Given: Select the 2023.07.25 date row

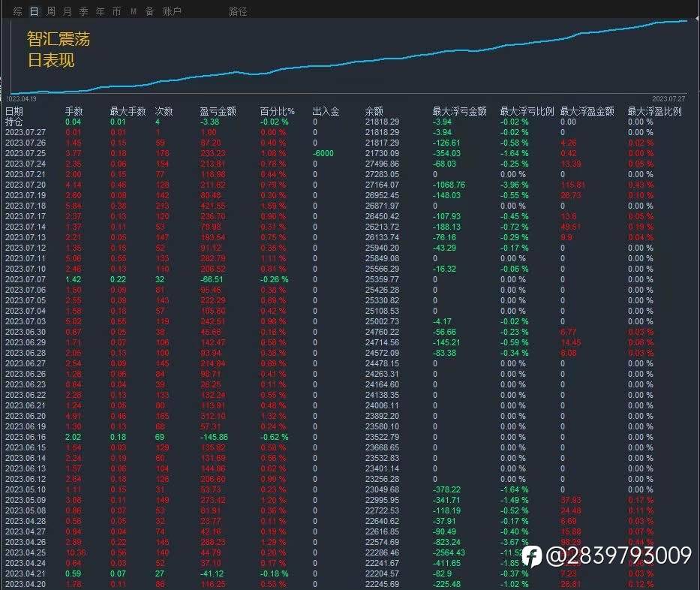Looking at the screenshot, I should tap(26, 153).
